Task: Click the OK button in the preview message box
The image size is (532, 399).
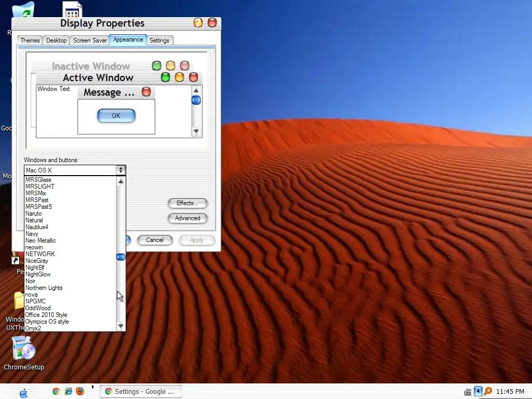Action: [116, 116]
